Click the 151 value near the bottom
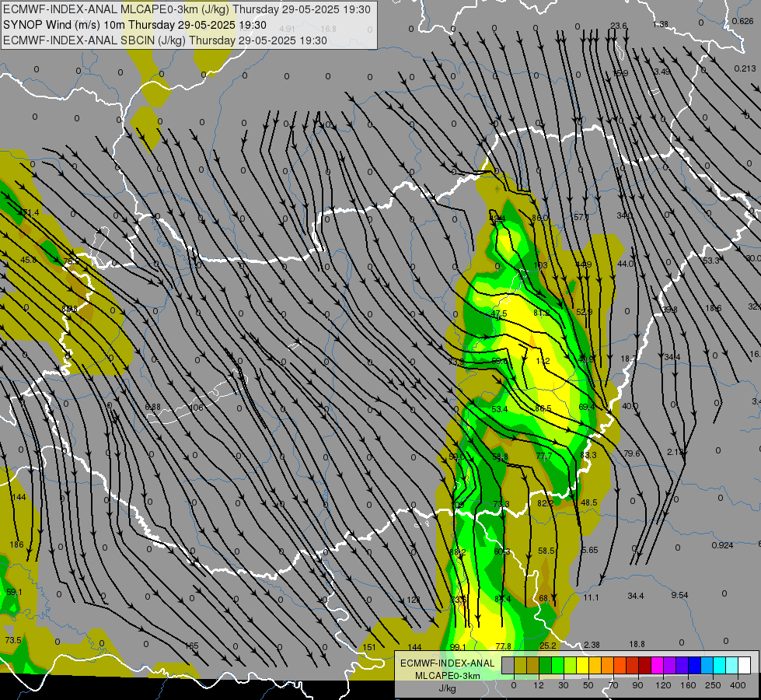The height and width of the screenshot is (700, 761). point(369,647)
